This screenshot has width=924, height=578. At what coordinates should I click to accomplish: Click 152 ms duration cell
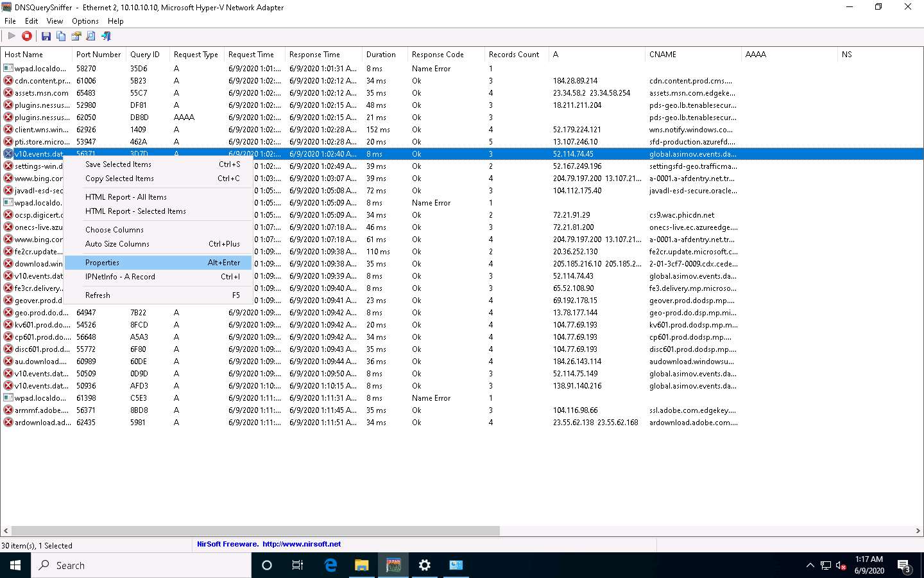point(378,130)
